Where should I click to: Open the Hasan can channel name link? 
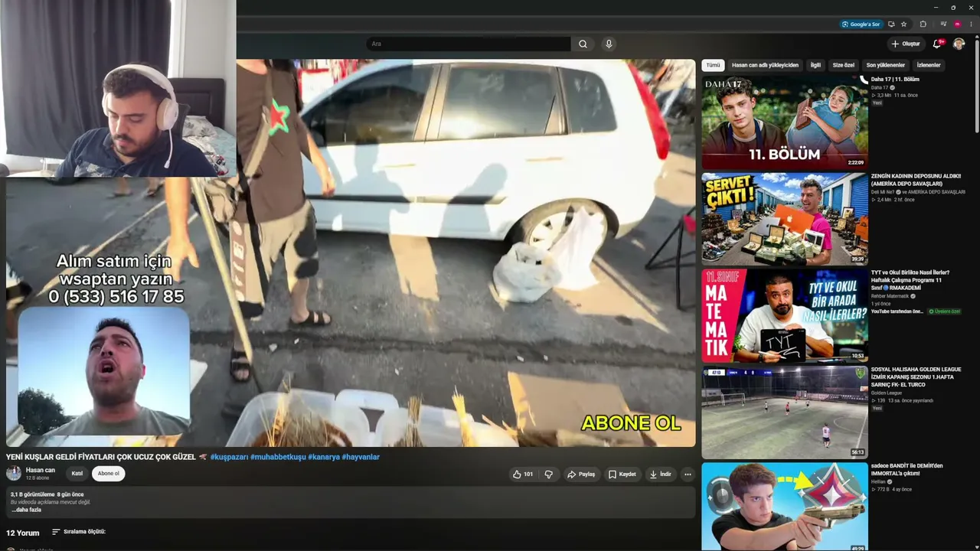click(41, 470)
